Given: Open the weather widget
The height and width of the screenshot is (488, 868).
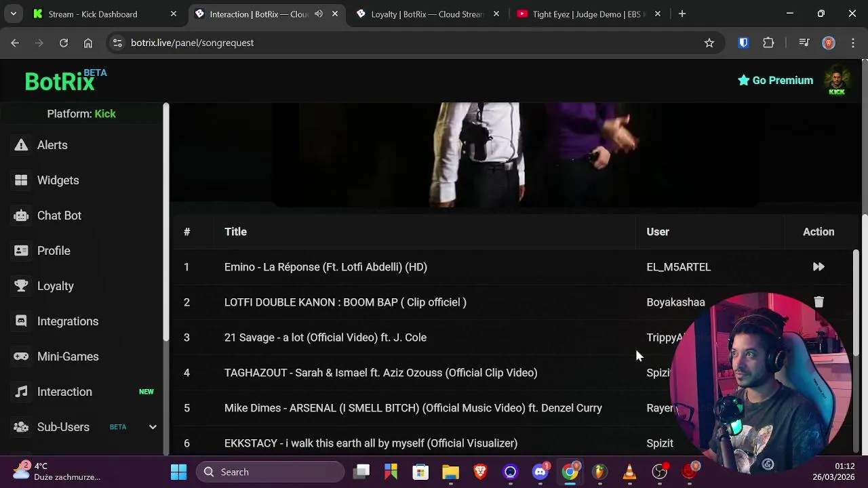Looking at the screenshot, I should point(57,472).
